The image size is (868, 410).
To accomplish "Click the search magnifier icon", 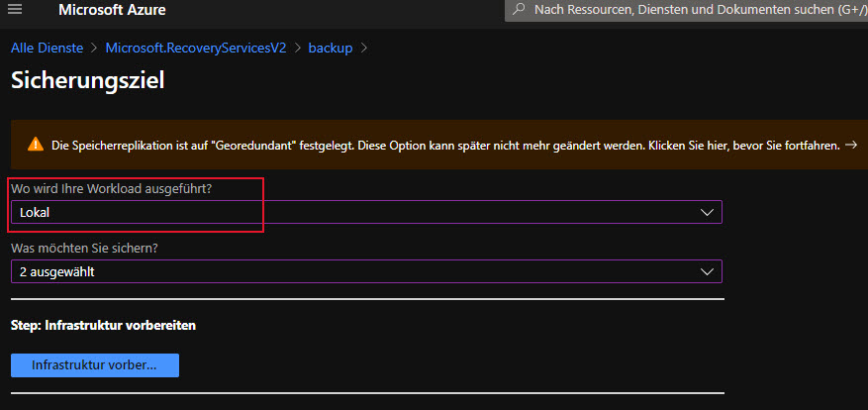I will pos(519,10).
